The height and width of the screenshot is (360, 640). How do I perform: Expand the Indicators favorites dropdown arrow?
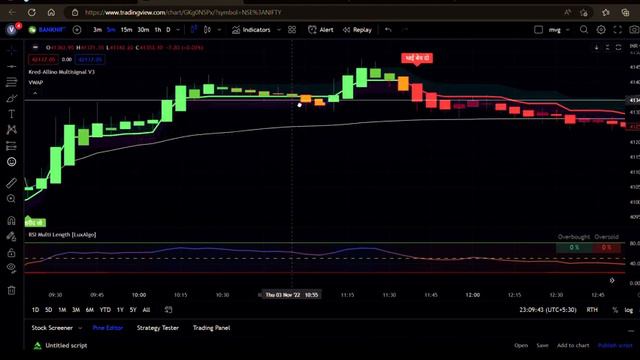279,30
